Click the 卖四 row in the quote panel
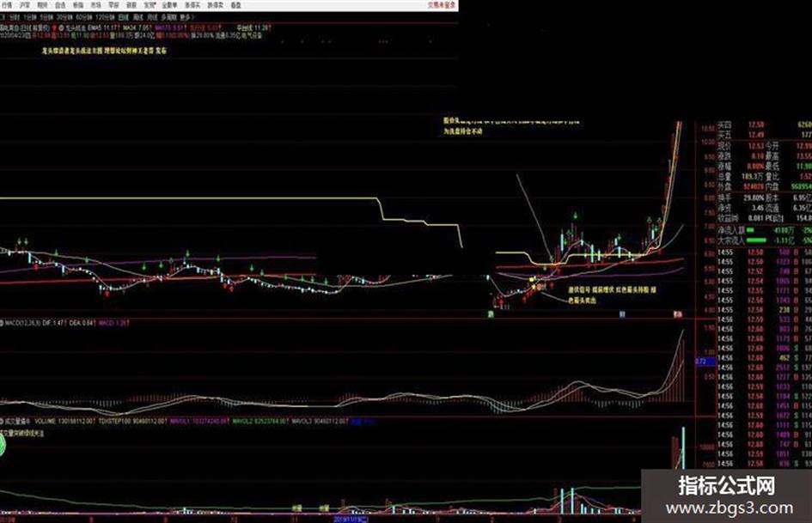 (x=765, y=125)
